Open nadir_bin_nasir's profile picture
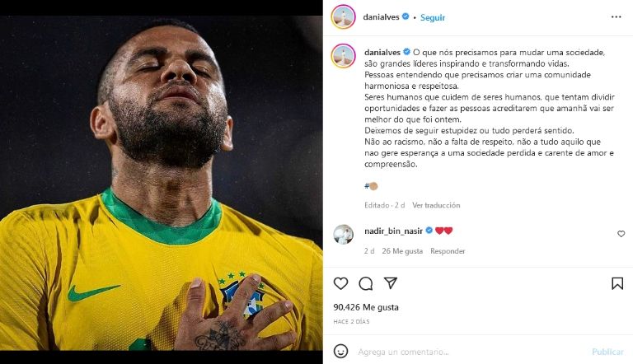This screenshot has width=633, height=364. pos(343,234)
